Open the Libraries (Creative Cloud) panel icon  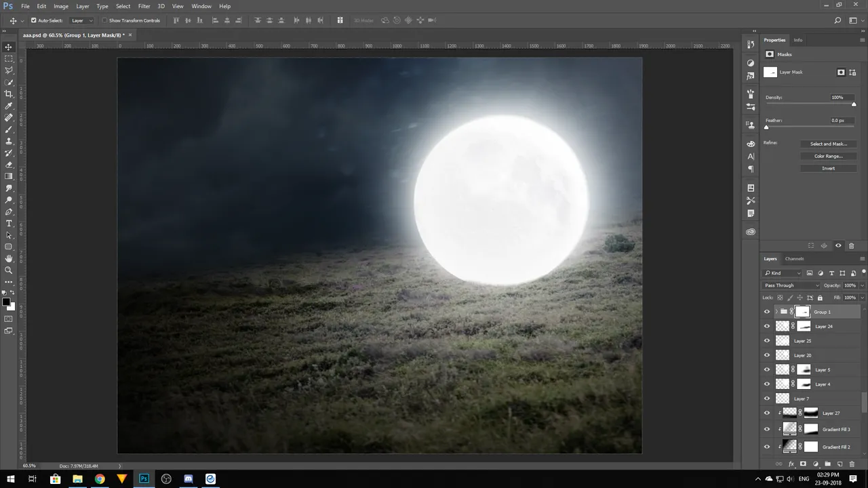(x=751, y=232)
